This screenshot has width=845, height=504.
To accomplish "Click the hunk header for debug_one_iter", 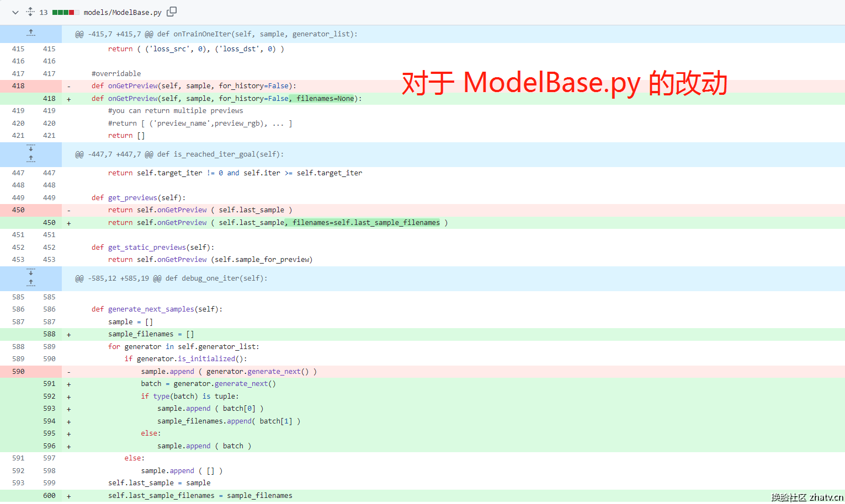I will coord(171,278).
